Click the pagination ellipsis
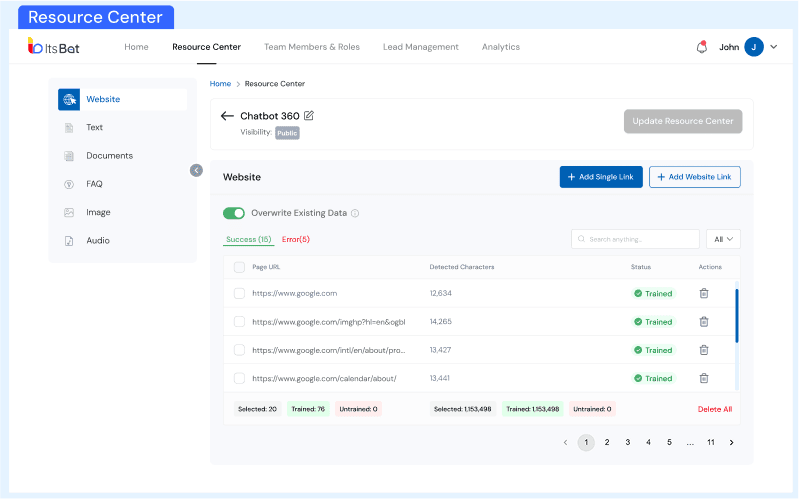Image resolution: width=799 pixels, height=499 pixels. [x=690, y=442]
